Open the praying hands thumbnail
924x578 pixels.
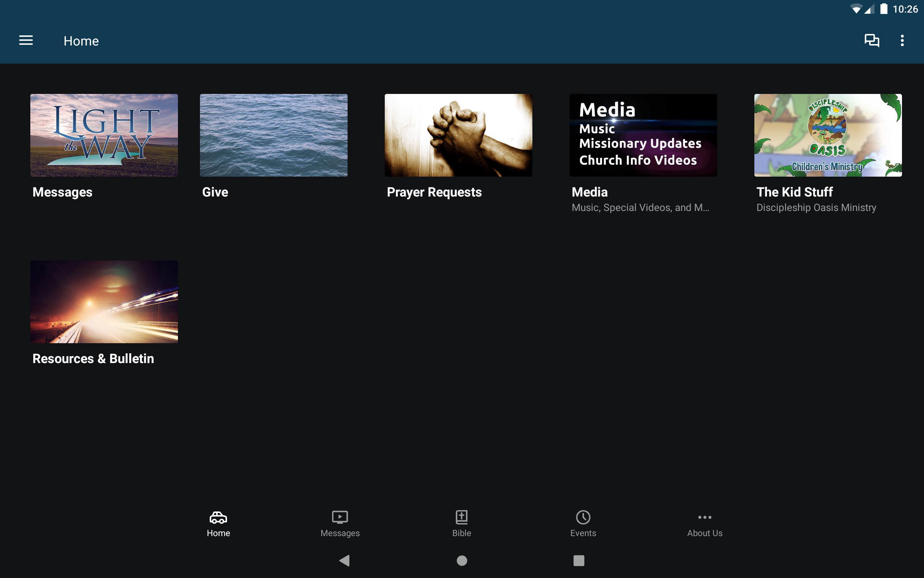point(458,135)
